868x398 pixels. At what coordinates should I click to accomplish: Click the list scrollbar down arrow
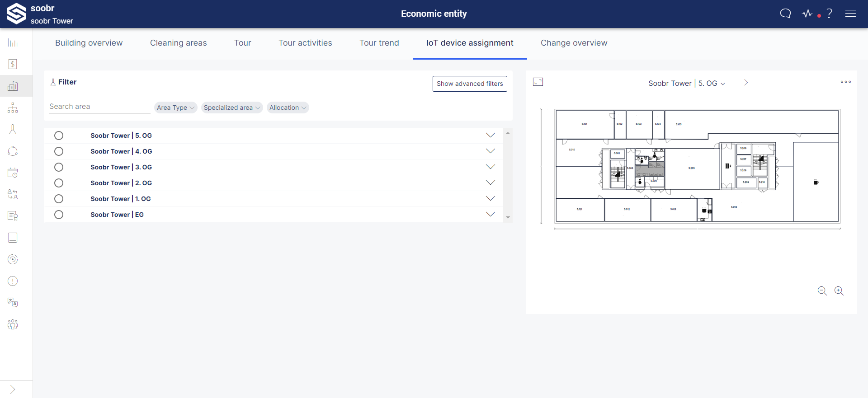point(508,218)
